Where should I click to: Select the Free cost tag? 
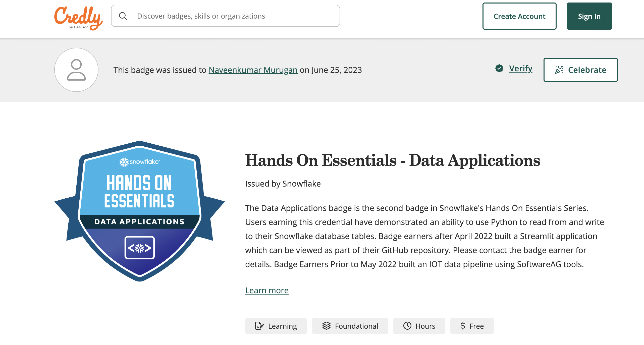click(472, 326)
